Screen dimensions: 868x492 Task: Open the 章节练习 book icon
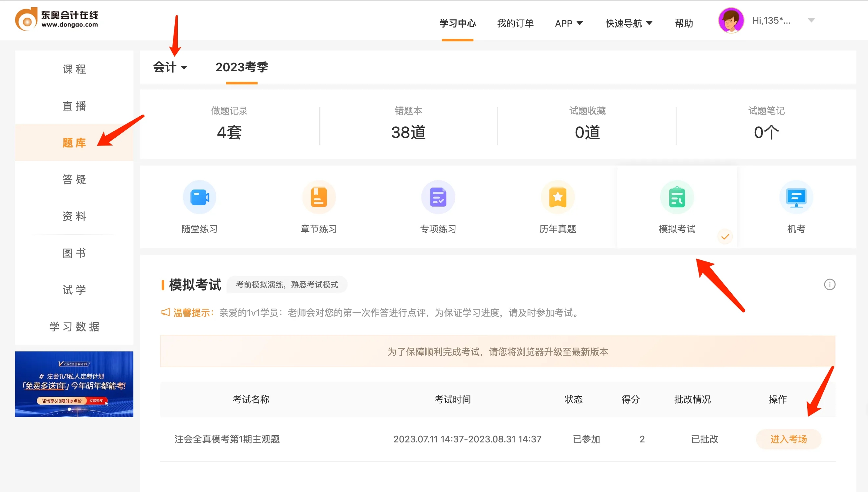[x=319, y=197]
